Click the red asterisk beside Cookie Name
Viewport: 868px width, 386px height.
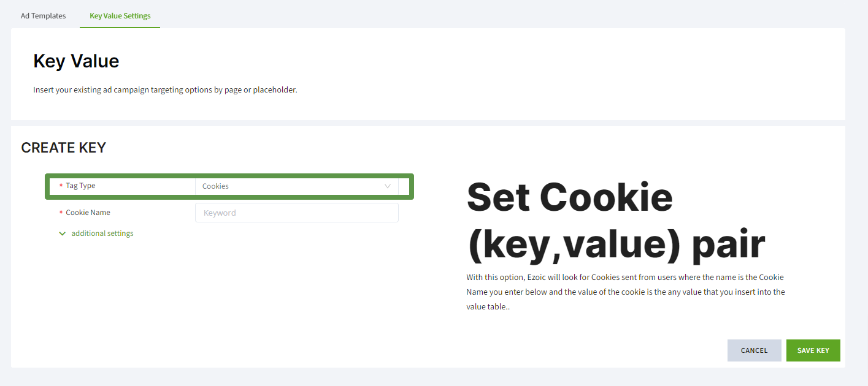tap(61, 213)
